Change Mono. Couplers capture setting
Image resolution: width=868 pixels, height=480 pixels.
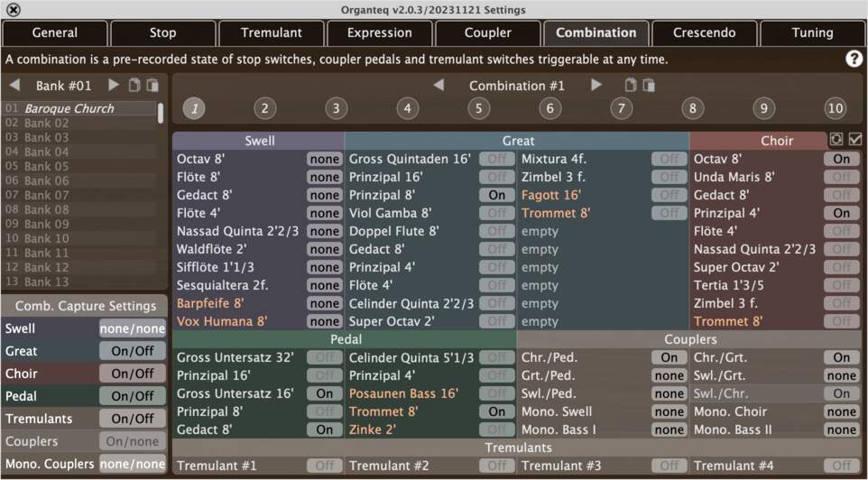[x=133, y=464]
